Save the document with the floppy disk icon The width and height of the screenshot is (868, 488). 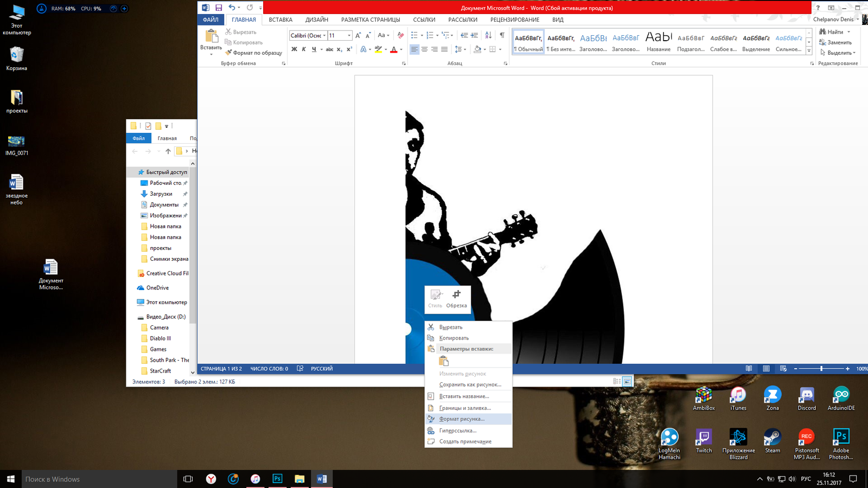[219, 8]
